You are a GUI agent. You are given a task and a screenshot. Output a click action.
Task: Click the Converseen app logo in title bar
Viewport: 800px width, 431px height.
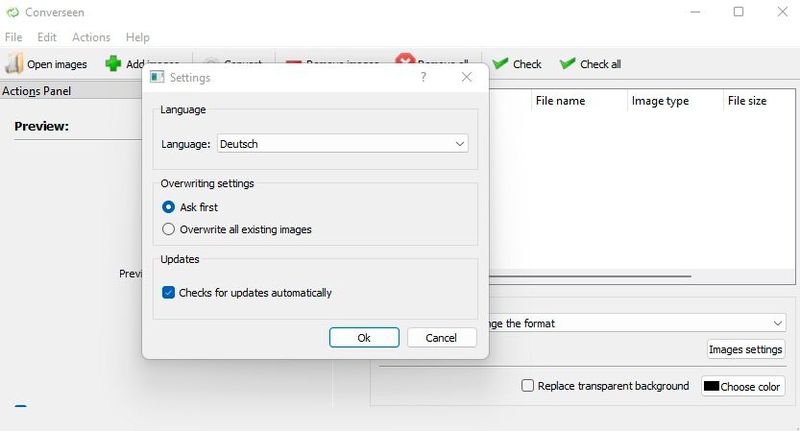(13, 12)
